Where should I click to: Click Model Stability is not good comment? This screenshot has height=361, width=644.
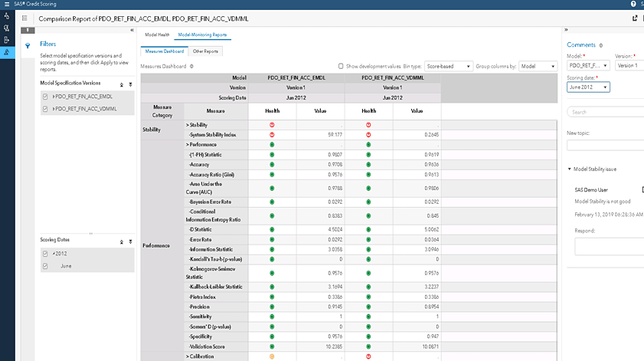[603, 202]
